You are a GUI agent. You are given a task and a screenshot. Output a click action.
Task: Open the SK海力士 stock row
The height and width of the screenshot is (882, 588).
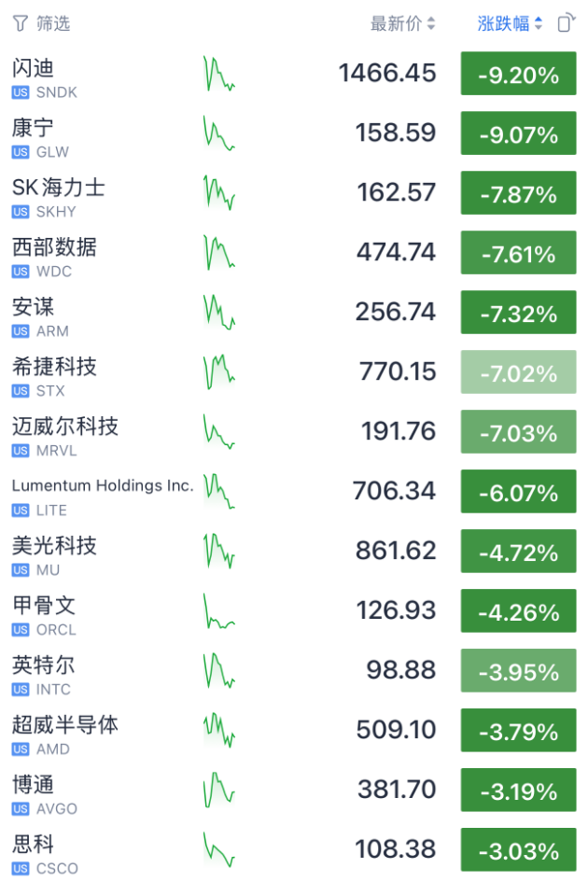(294, 193)
